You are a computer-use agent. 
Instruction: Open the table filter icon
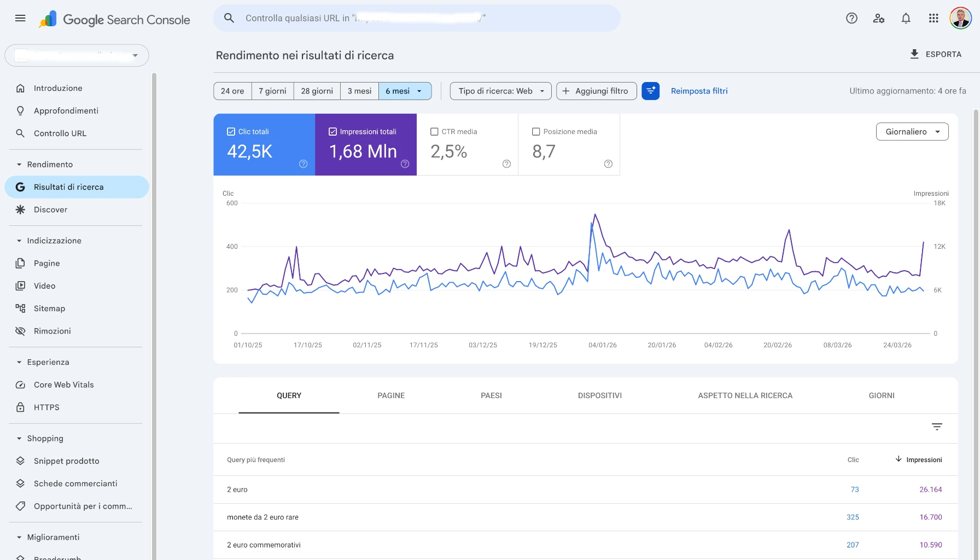point(937,427)
